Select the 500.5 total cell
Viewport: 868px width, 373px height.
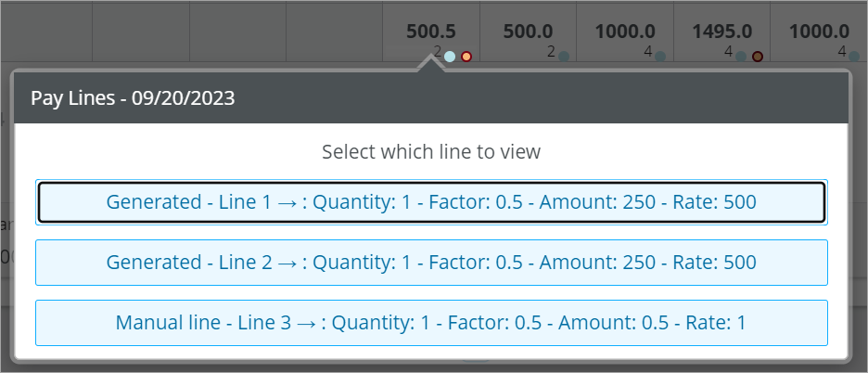click(431, 32)
